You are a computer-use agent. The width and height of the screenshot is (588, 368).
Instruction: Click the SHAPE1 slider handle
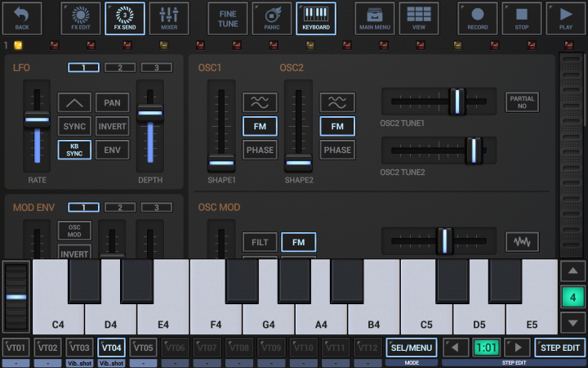click(221, 163)
